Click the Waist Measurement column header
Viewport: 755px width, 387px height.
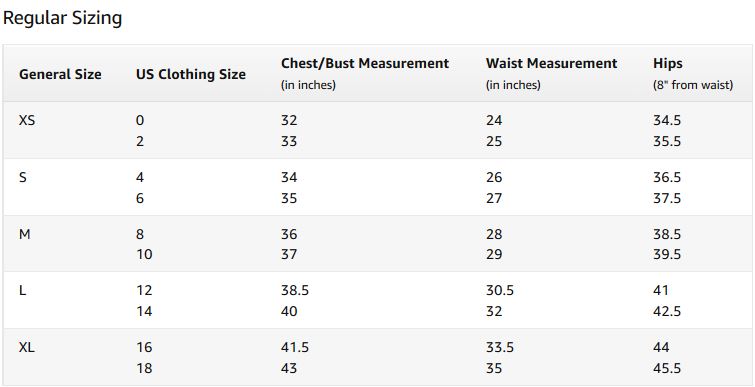[x=551, y=64]
